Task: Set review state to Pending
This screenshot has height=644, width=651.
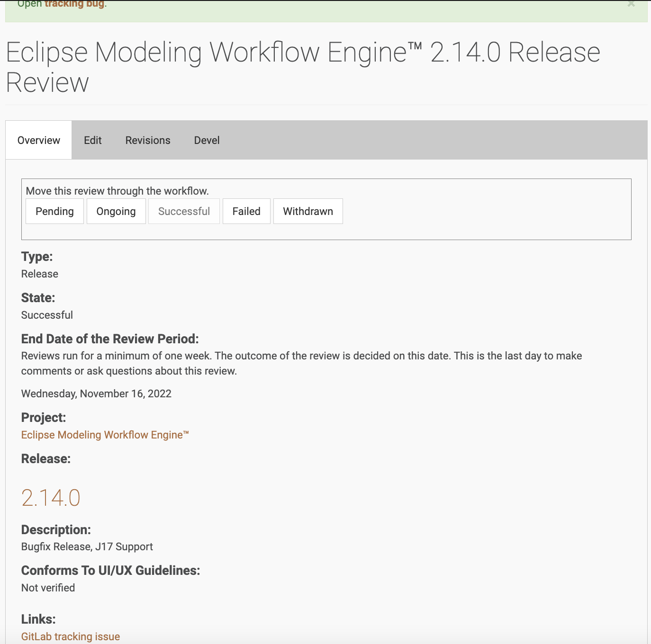Action: click(x=55, y=211)
